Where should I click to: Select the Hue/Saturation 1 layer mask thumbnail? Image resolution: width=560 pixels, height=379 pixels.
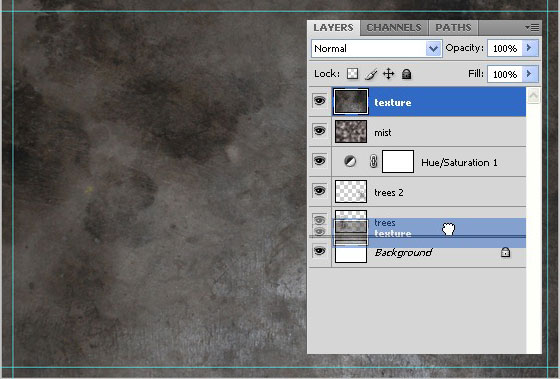(398, 161)
